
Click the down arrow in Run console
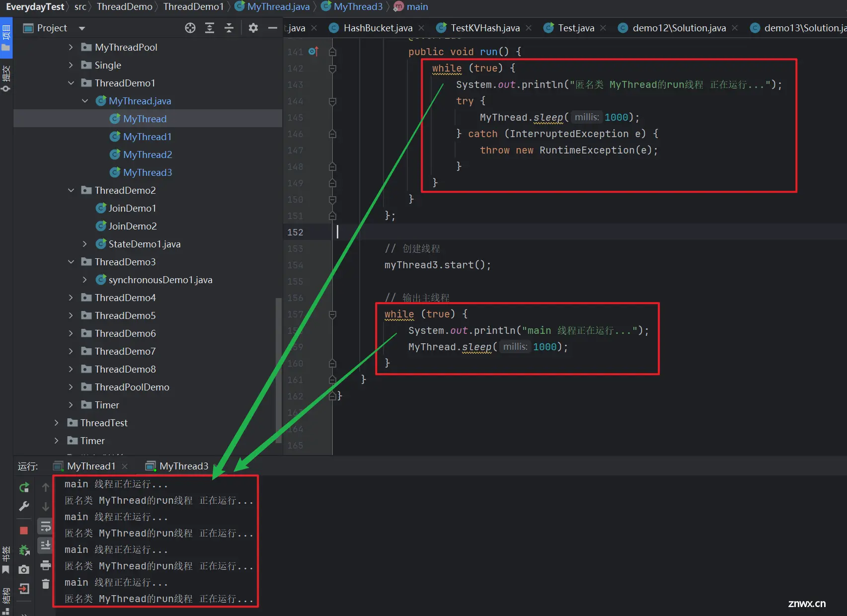pos(46,506)
